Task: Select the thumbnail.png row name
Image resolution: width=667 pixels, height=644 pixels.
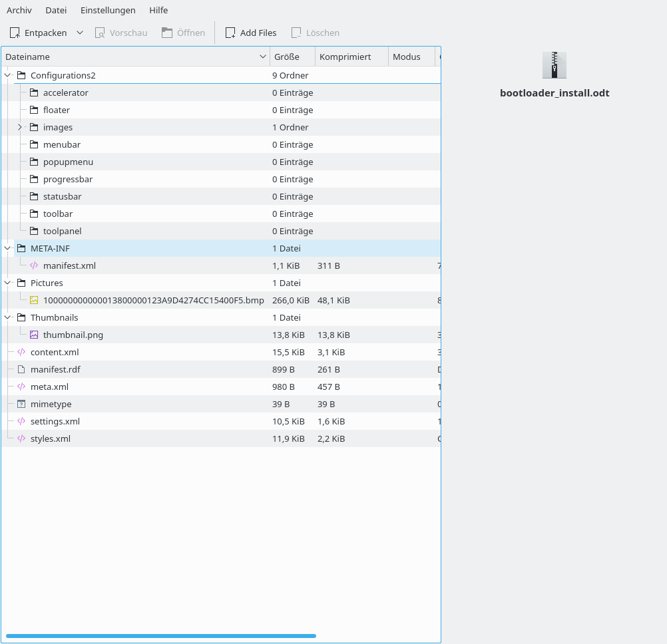Action: [73, 335]
